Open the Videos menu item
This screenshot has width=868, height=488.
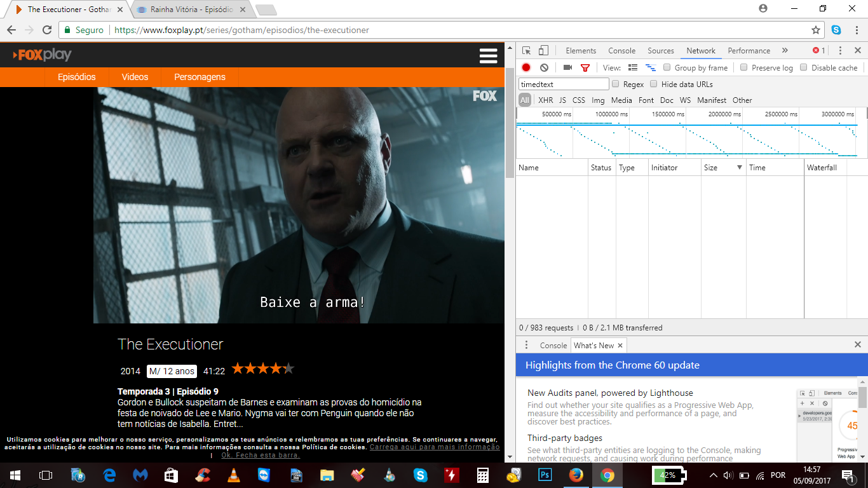[135, 77]
